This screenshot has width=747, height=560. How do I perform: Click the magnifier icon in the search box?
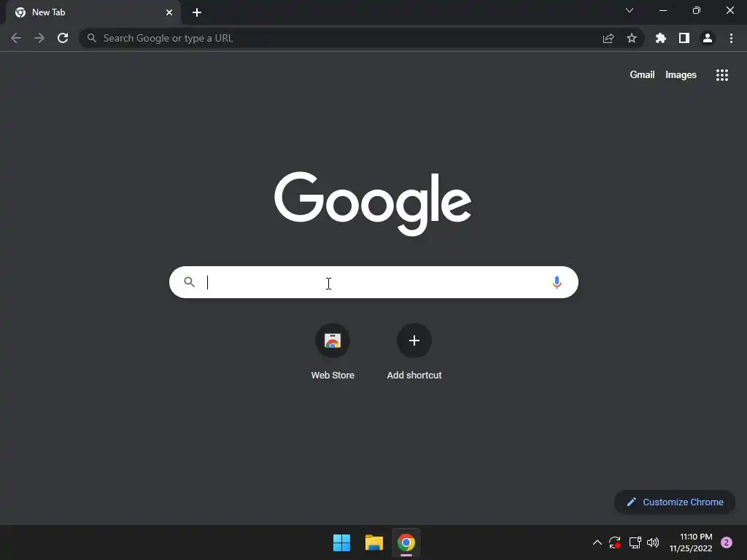click(x=189, y=282)
